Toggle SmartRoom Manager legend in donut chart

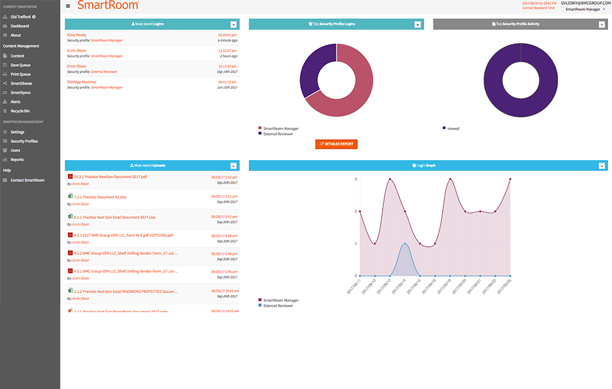tap(278, 128)
